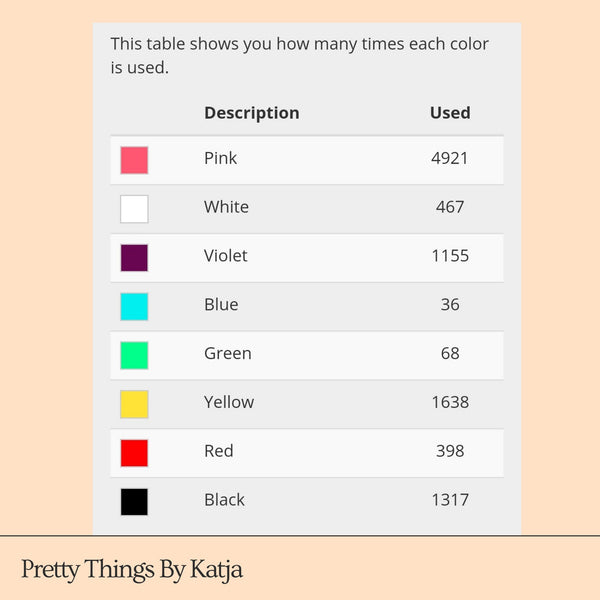Screen dimensions: 600x600
Task: Click the table description text paragraph
Action: pyautogui.click(x=300, y=56)
